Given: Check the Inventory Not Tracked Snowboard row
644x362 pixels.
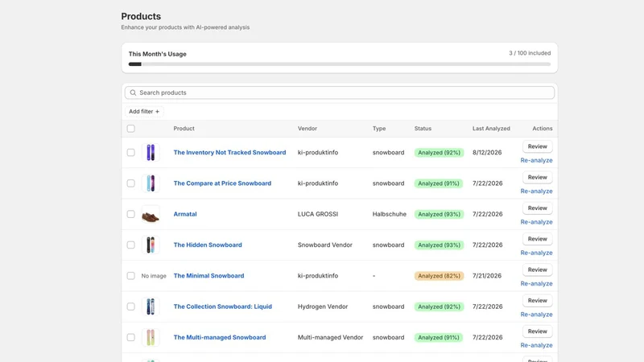Looking at the screenshot, I should [x=130, y=152].
